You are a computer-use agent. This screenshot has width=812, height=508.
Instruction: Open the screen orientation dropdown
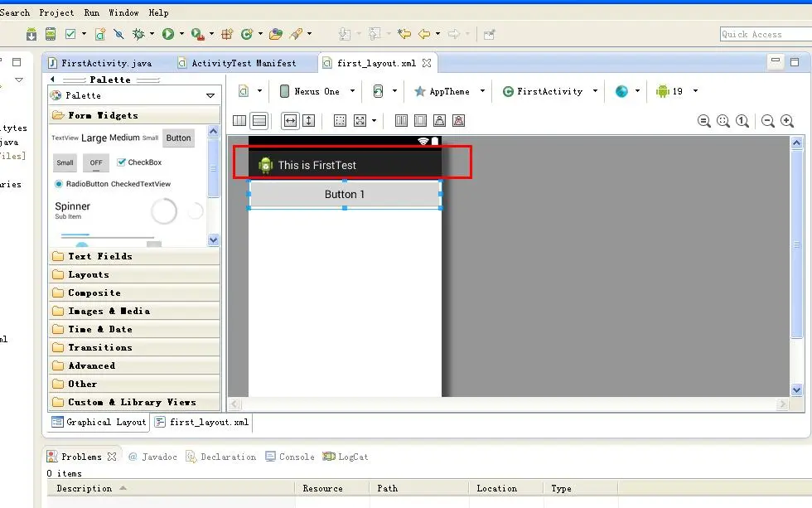pos(384,91)
